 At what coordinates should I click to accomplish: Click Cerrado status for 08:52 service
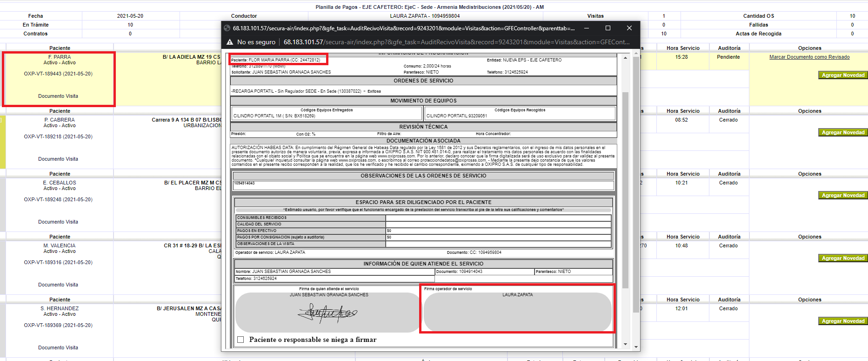[x=728, y=120]
